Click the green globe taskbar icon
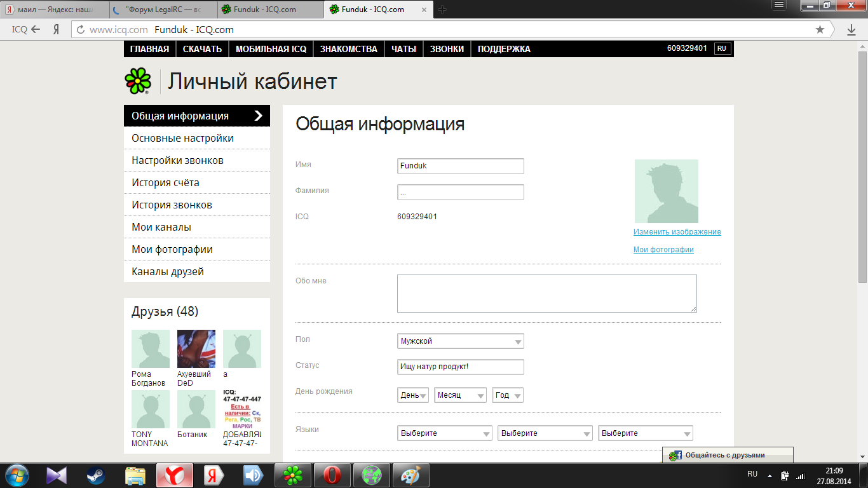868x488 pixels. tap(371, 475)
